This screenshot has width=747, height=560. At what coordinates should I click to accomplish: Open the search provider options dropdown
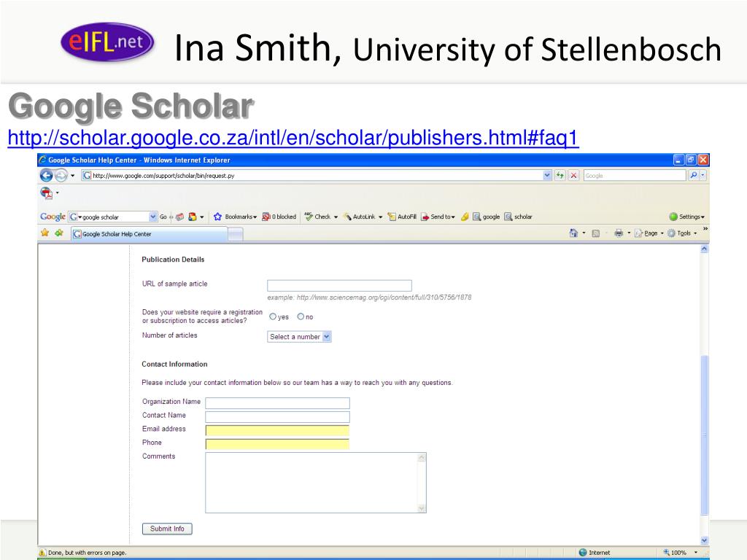tap(703, 175)
